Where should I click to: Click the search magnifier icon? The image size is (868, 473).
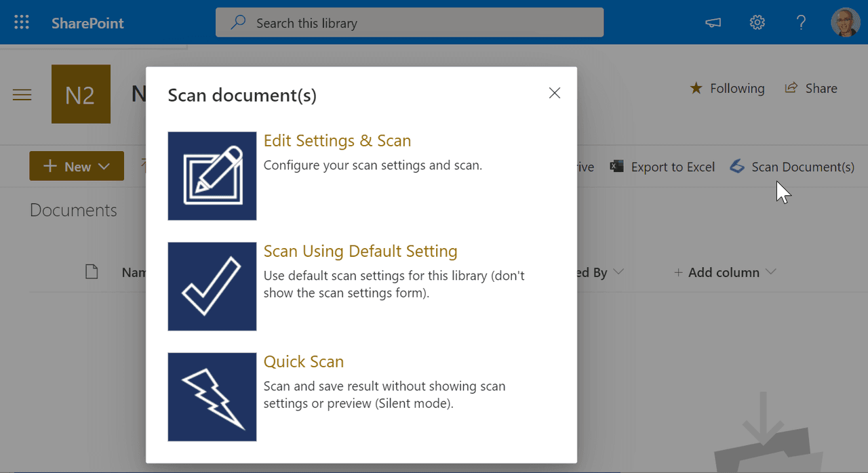coord(238,22)
